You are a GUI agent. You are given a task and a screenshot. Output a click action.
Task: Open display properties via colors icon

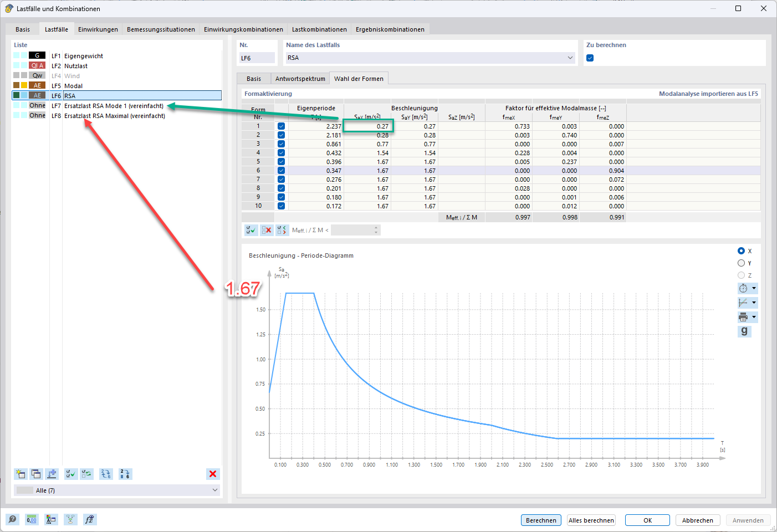51,519
